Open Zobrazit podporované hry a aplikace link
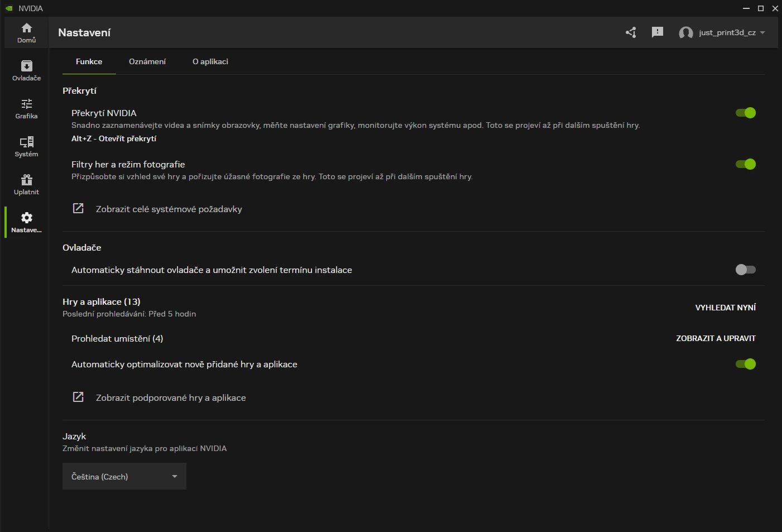 tap(171, 398)
